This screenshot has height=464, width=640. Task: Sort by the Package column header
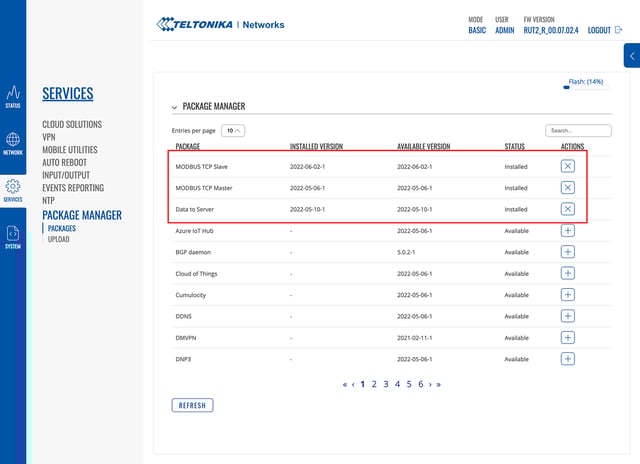[x=188, y=146]
